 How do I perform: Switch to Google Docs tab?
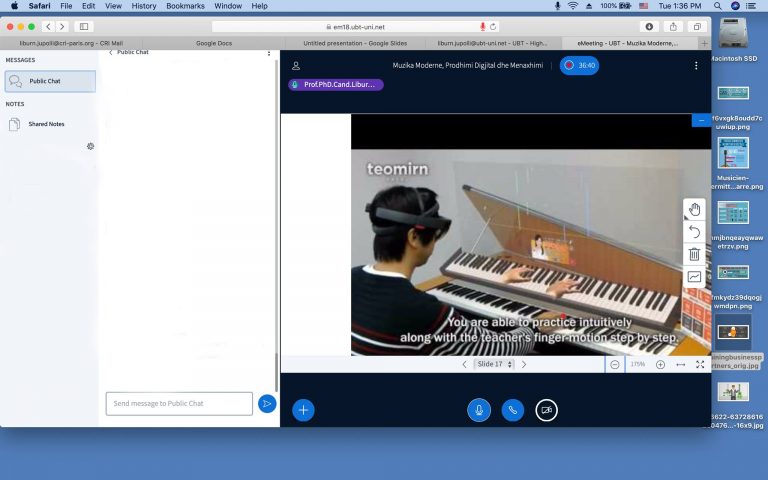tap(214, 43)
